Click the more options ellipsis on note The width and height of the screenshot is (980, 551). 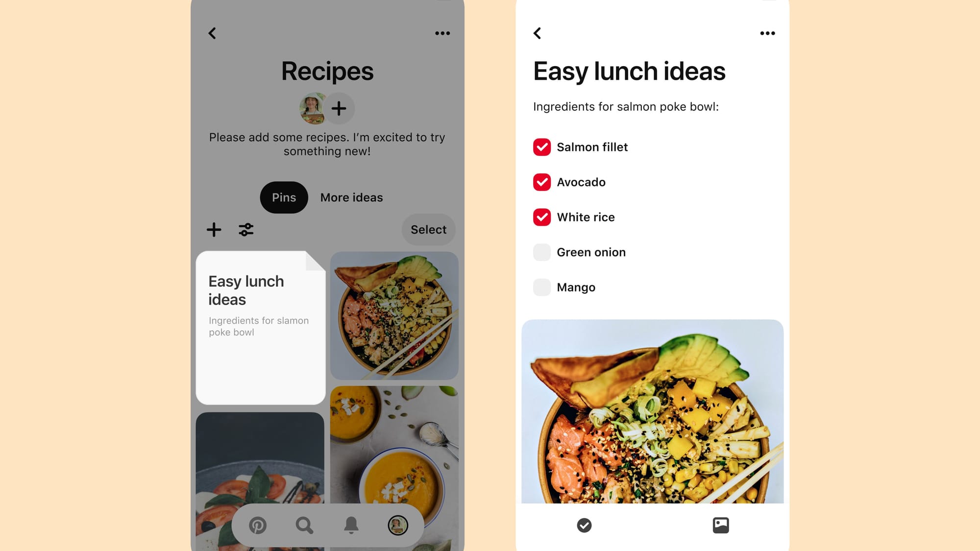click(767, 33)
